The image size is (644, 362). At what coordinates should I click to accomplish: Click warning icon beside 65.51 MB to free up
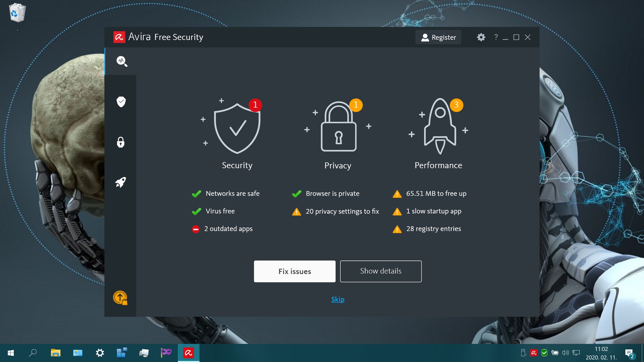pyautogui.click(x=397, y=194)
